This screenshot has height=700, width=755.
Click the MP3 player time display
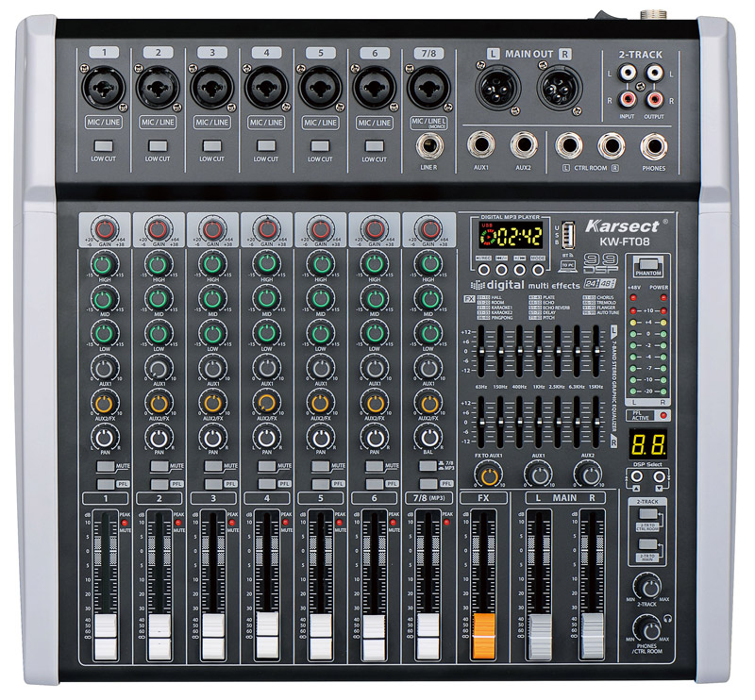coord(511,236)
